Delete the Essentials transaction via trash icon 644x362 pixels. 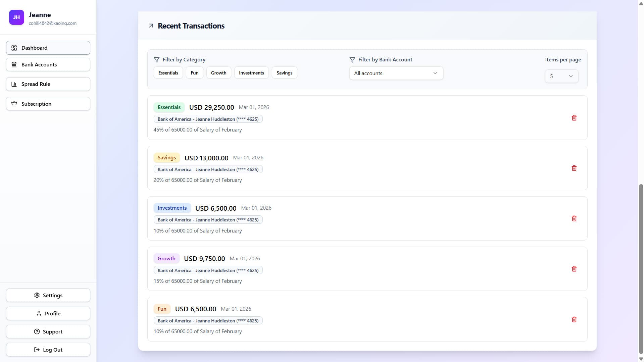pos(574,118)
